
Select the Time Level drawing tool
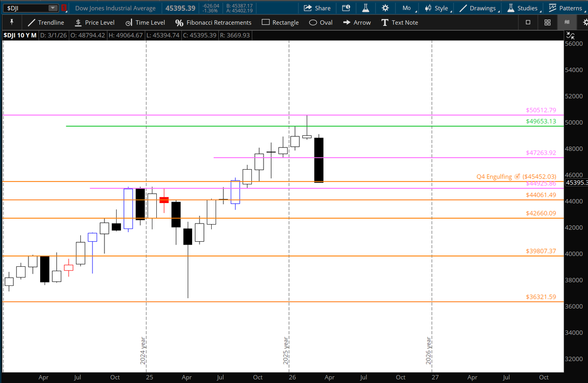click(145, 23)
